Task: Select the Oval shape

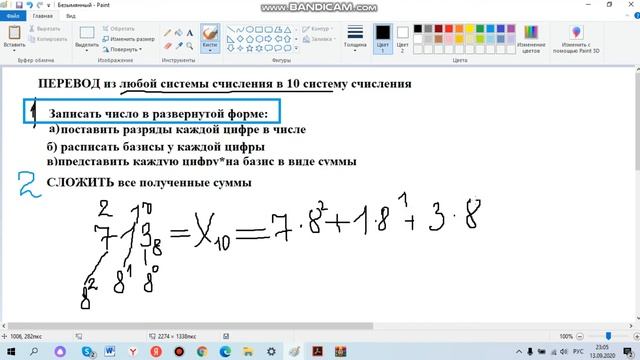Action: 249,29
